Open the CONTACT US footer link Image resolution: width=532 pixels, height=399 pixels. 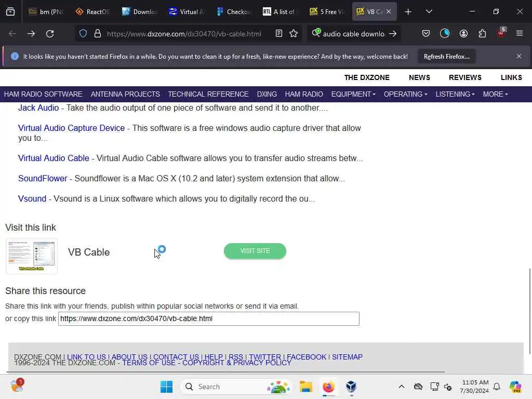176,357
